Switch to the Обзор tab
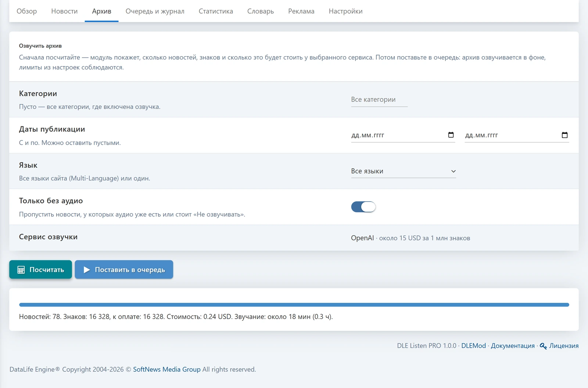 click(27, 11)
